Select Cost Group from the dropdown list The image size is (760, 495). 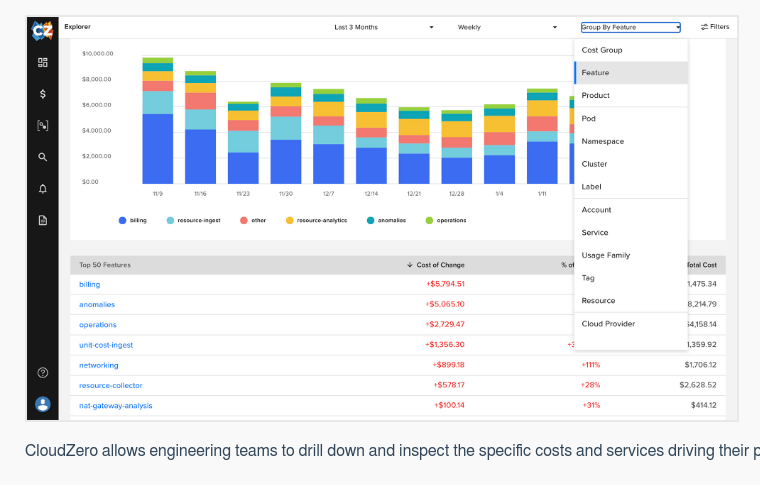602,50
